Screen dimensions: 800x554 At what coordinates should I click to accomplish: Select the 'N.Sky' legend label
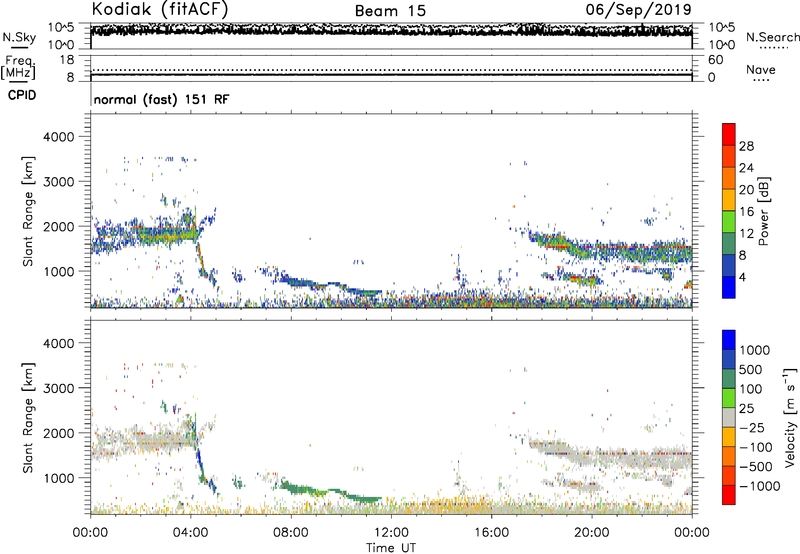pyautogui.click(x=19, y=37)
